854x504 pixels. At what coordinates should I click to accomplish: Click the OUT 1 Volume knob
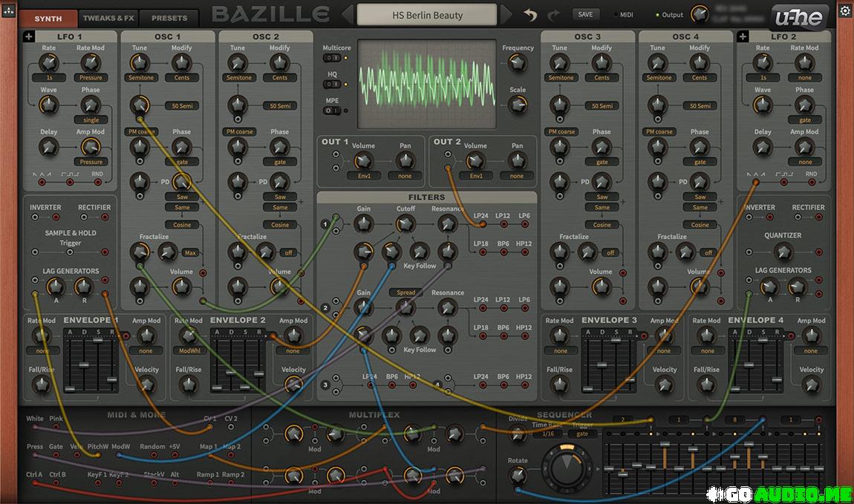pyautogui.click(x=363, y=160)
